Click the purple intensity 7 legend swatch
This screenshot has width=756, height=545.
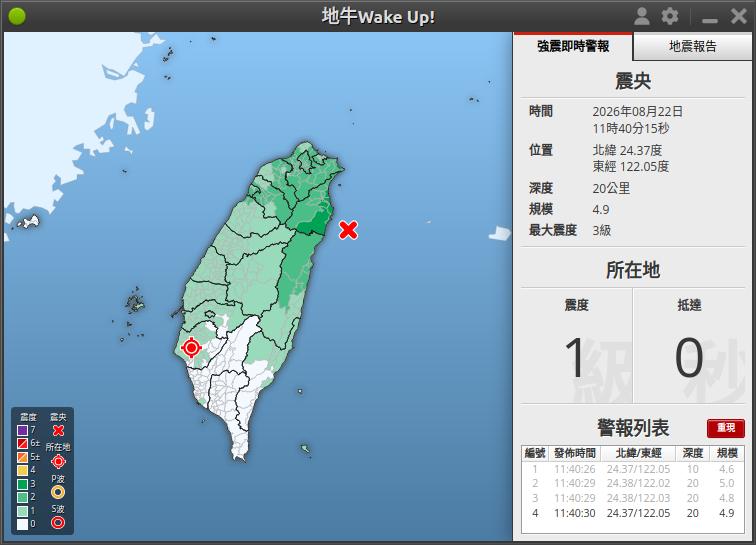pos(23,430)
